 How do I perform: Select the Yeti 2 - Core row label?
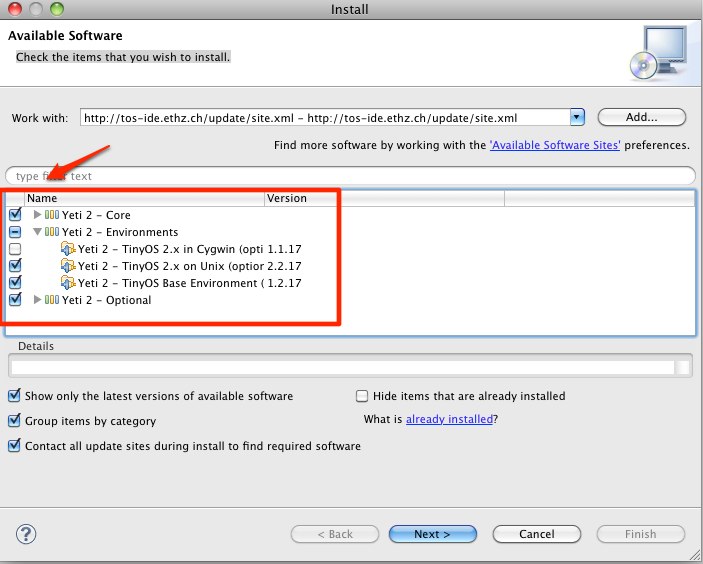pyautogui.click(x=96, y=215)
